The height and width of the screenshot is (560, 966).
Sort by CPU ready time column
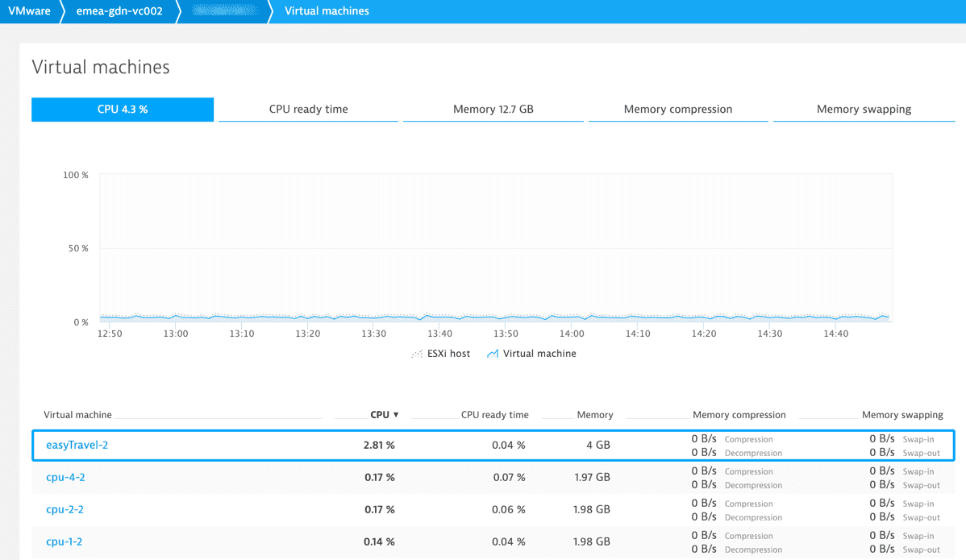494,415
